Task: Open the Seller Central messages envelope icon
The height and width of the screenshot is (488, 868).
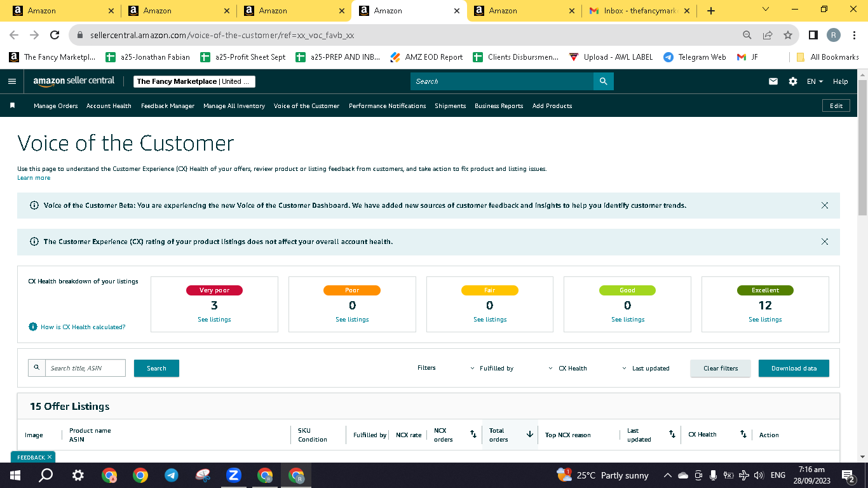Action: click(773, 81)
